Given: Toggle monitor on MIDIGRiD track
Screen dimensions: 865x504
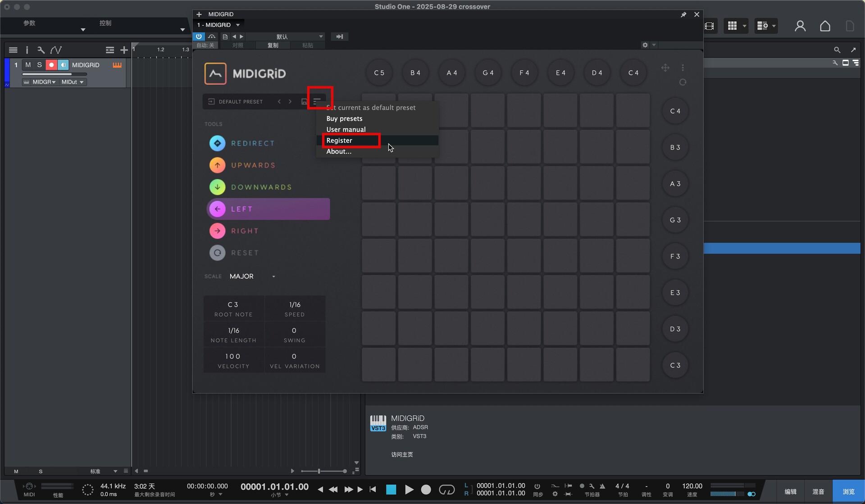Looking at the screenshot, I should (63, 65).
